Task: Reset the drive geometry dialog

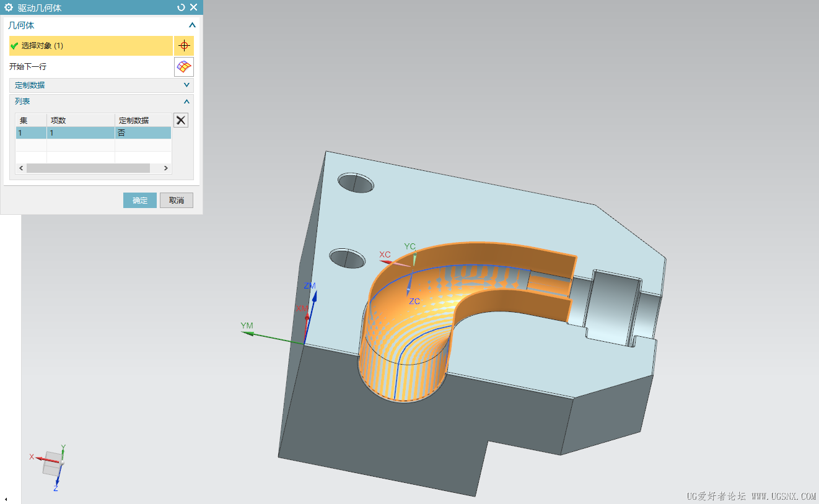Action: (181, 7)
